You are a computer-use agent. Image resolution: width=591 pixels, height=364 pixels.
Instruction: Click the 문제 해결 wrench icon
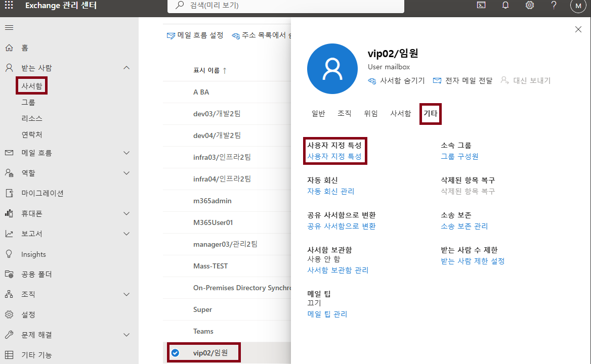click(9, 335)
